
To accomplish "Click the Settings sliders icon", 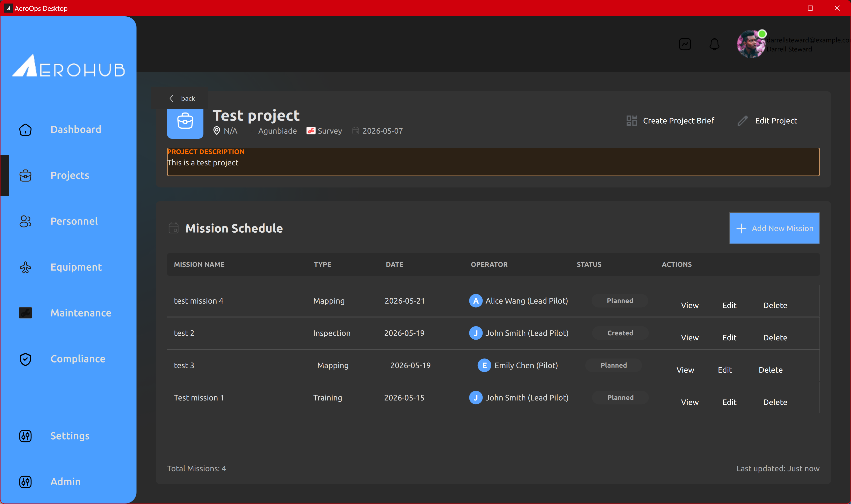I will (x=25, y=436).
